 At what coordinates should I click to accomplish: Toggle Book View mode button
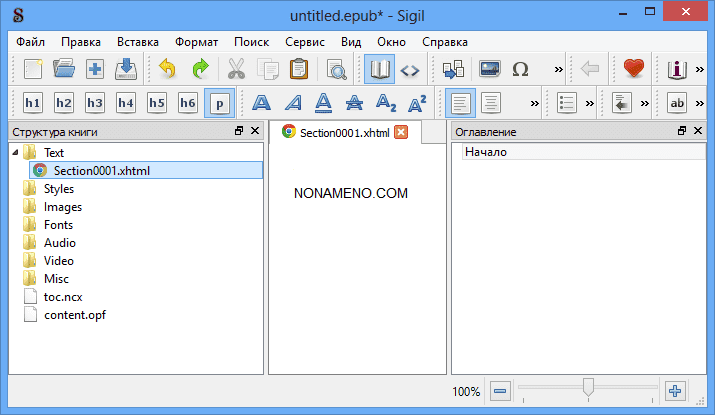[x=379, y=69]
